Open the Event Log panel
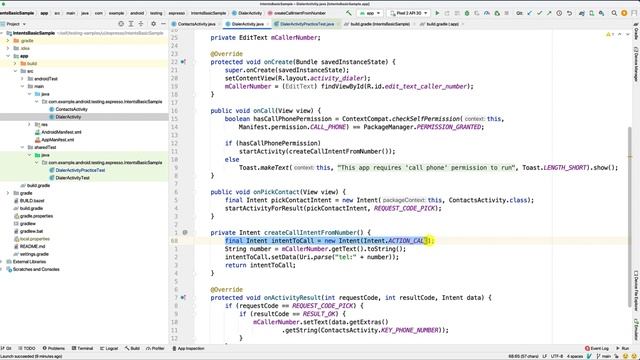Viewport: 640px width, 360px height. pos(597,349)
